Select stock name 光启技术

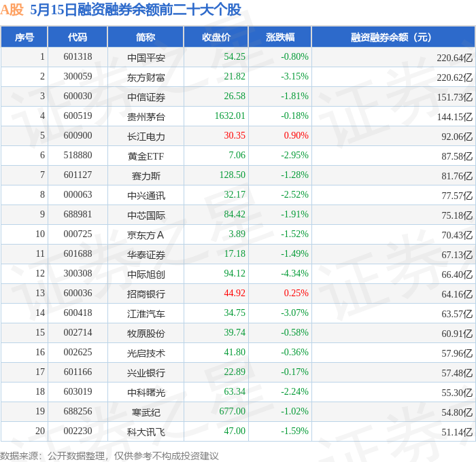pyautogui.click(x=146, y=353)
